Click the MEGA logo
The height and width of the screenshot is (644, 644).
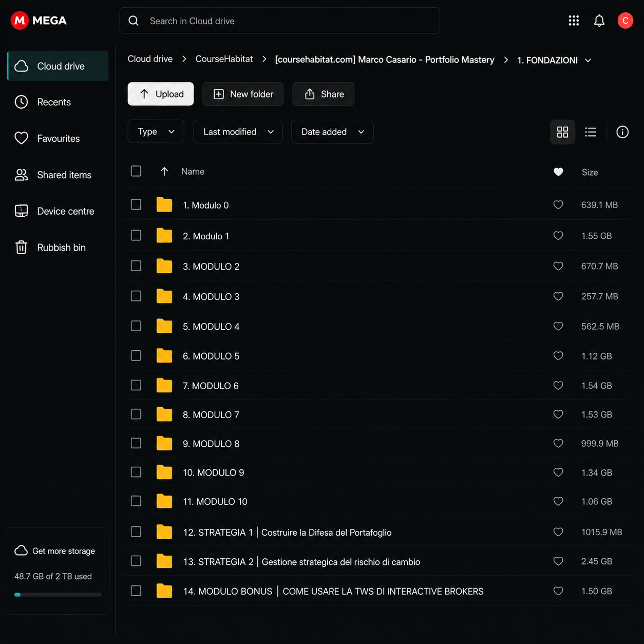39,21
